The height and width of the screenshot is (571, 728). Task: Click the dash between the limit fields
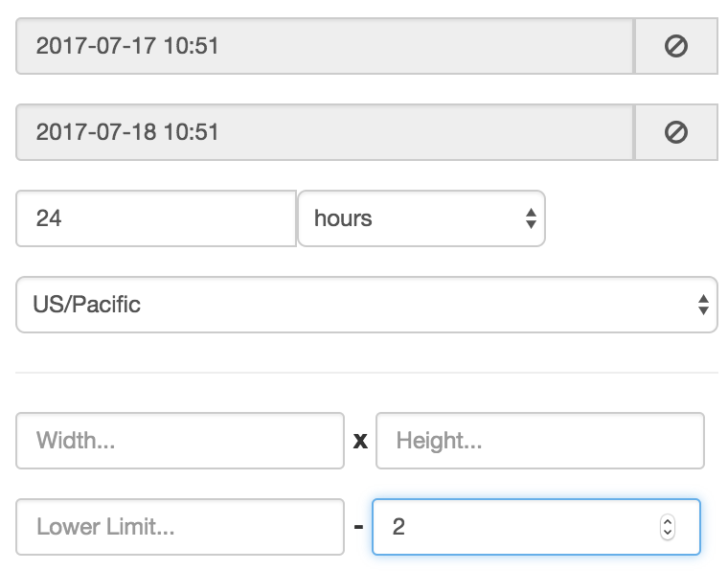pyautogui.click(x=357, y=526)
